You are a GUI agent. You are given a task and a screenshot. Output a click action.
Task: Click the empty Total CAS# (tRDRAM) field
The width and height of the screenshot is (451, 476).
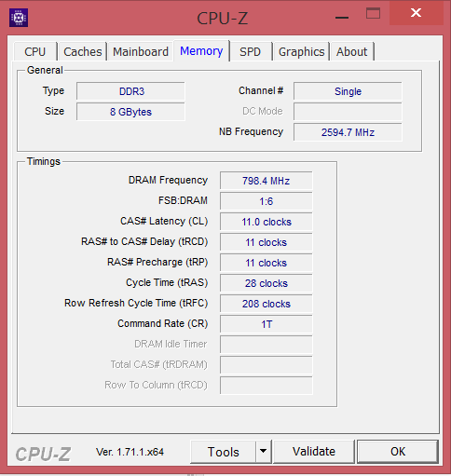266,365
